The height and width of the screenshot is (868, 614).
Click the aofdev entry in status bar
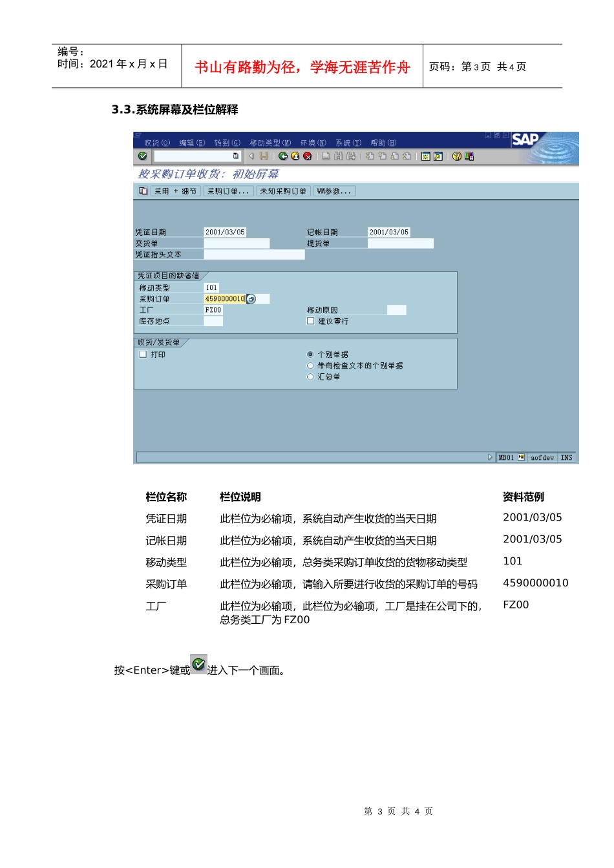pos(542,457)
